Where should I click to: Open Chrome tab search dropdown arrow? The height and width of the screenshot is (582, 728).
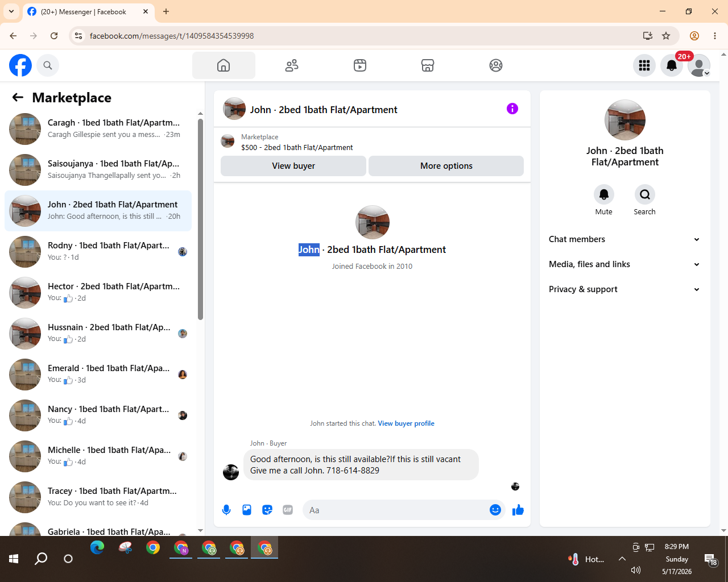pyautogui.click(x=11, y=11)
